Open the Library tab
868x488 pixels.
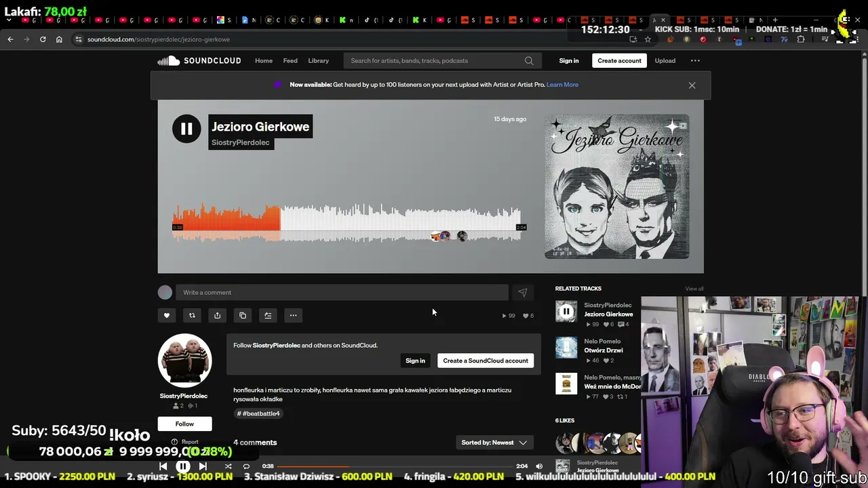(319, 61)
